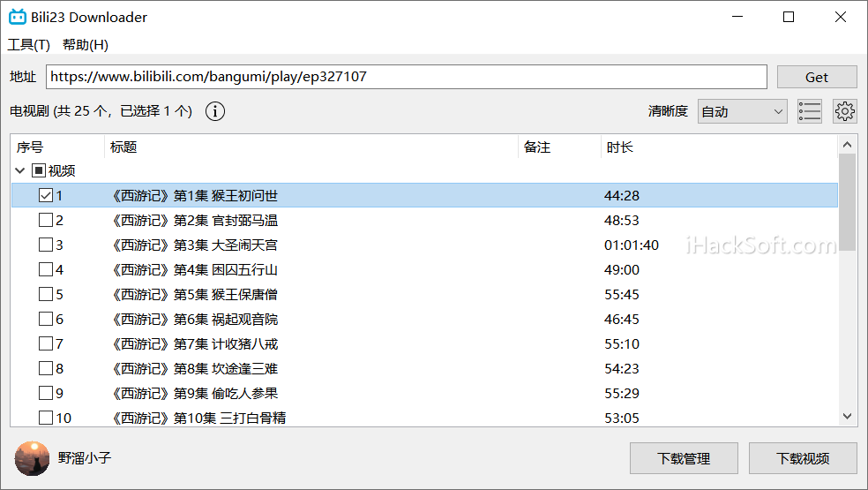Click duration value 01:01:40
This screenshot has height=490, width=868.
coord(631,245)
